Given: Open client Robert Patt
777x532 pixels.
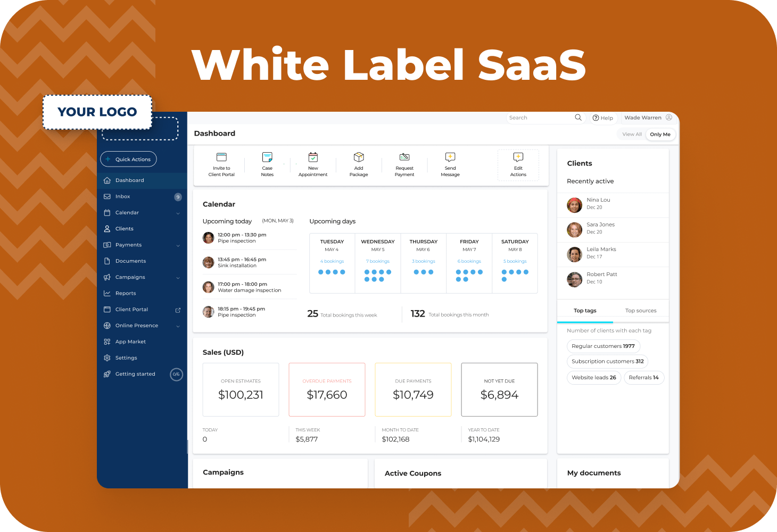Looking at the screenshot, I should tap(613, 279).
